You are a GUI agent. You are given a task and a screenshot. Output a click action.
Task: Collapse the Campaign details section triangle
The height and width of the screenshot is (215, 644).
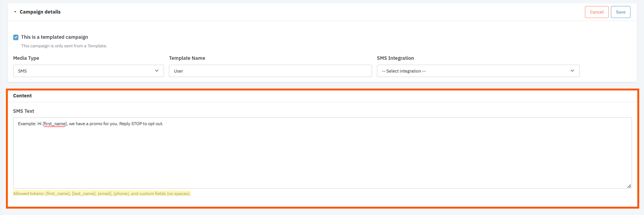pos(15,12)
